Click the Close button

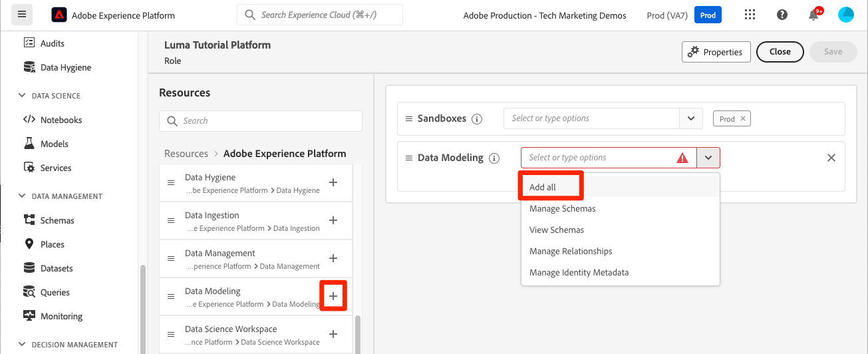[x=780, y=52]
